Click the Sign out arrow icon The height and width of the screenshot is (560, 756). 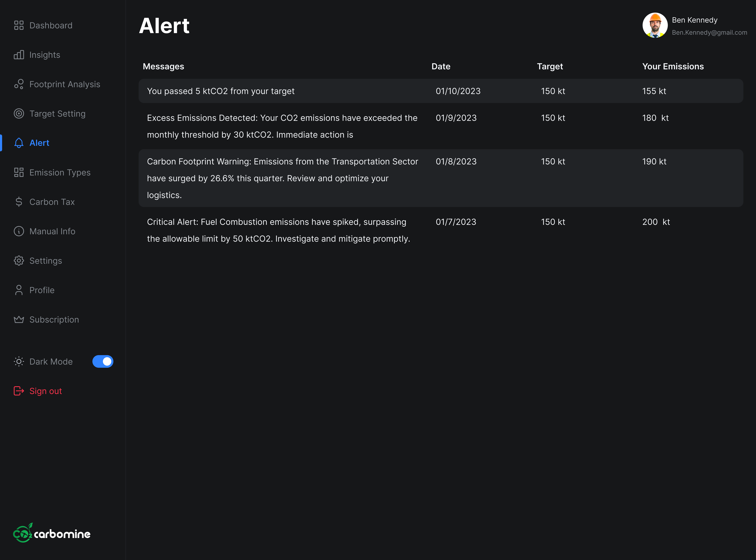point(19,391)
